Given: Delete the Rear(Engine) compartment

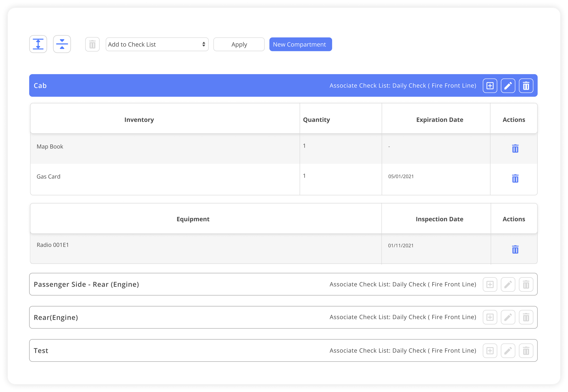Looking at the screenshot, I should [x=526, y=317].
